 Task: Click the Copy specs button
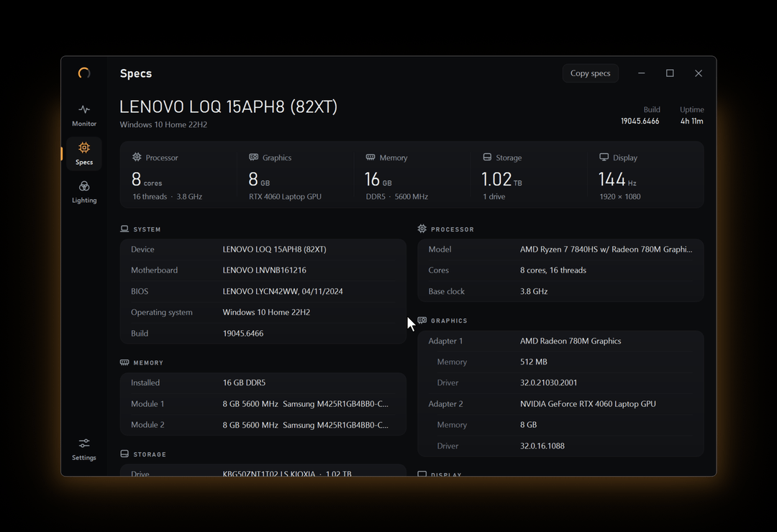[590, 73]
